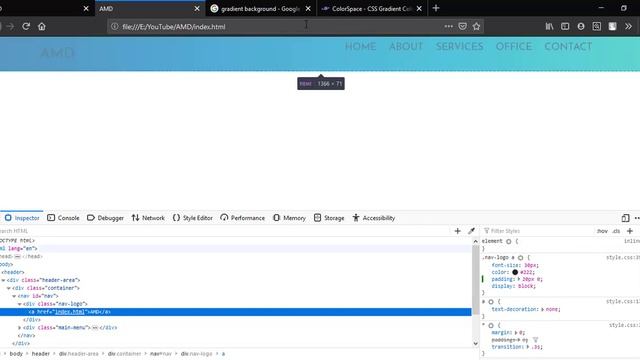Open the Storage devtools tab
The image size is (640, 360).
[x=329, y=218]
